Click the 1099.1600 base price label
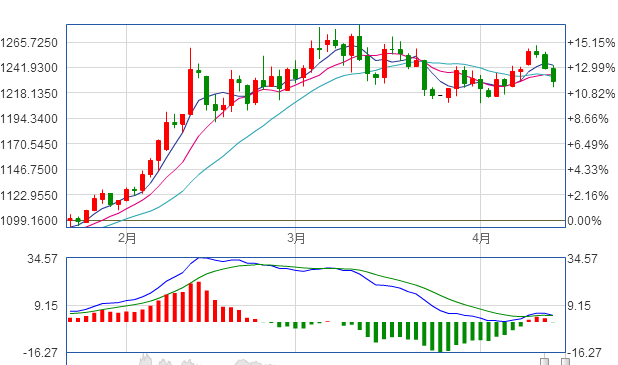The height and width of the screenshot is (365, 618). pyautogui.click(x=29, y=221)
